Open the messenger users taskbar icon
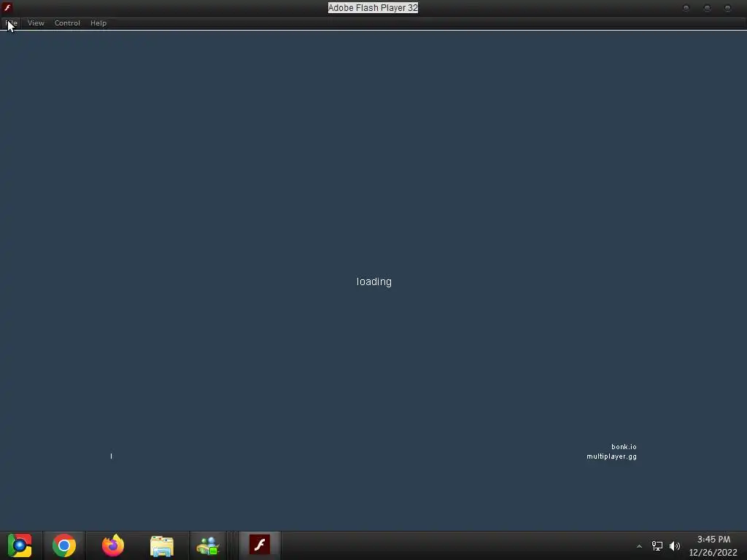 pos(208,545)
